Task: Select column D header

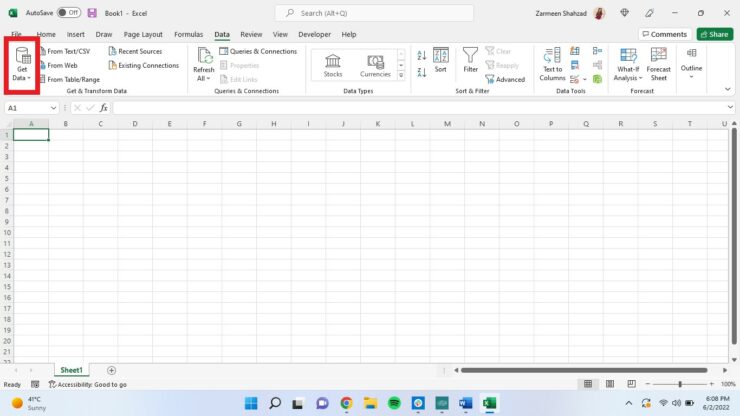Action: point(135,124)
